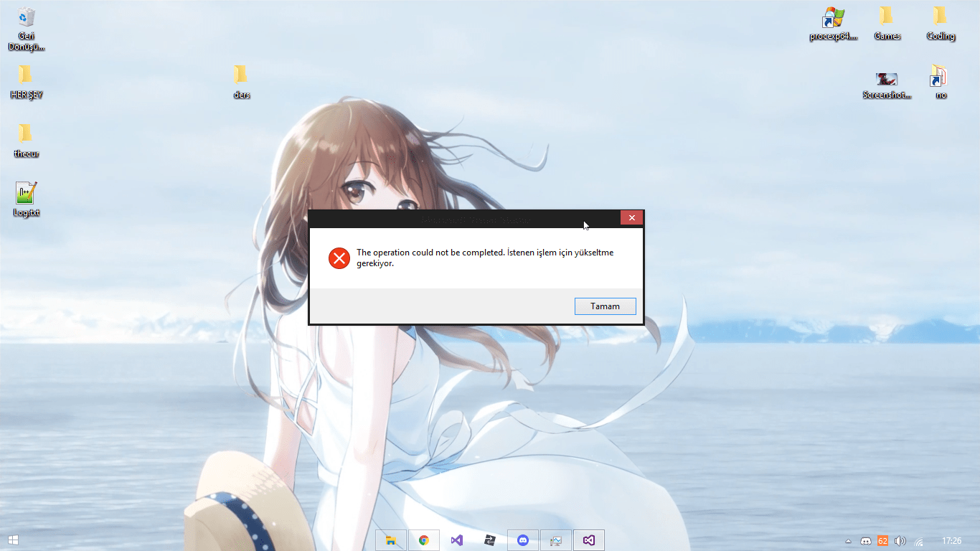The image size is (980, 551).
Task: Select the 'no' shortcut icon
Action: click(x=941, y=82)
